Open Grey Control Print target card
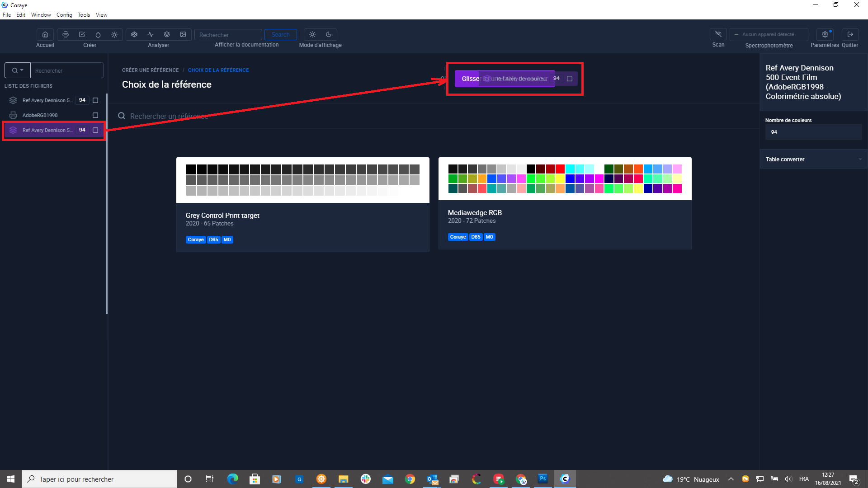868x488 pixels. coord(303,205)
